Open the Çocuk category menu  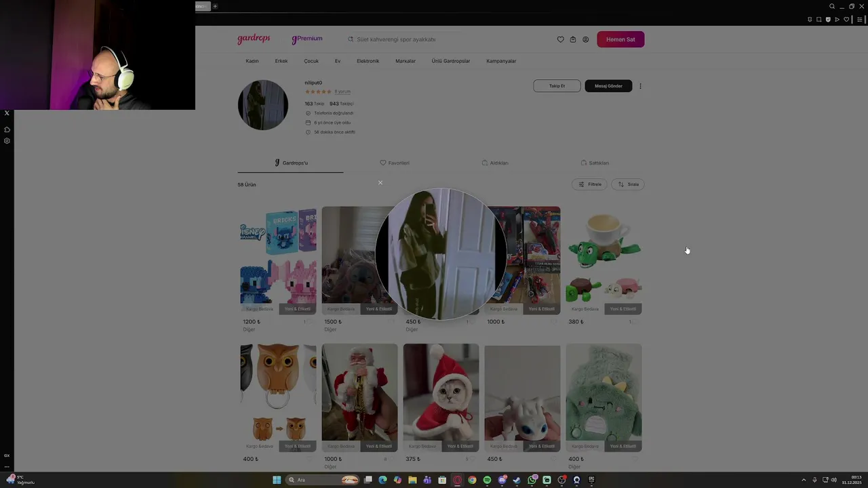tap(311, 61)
